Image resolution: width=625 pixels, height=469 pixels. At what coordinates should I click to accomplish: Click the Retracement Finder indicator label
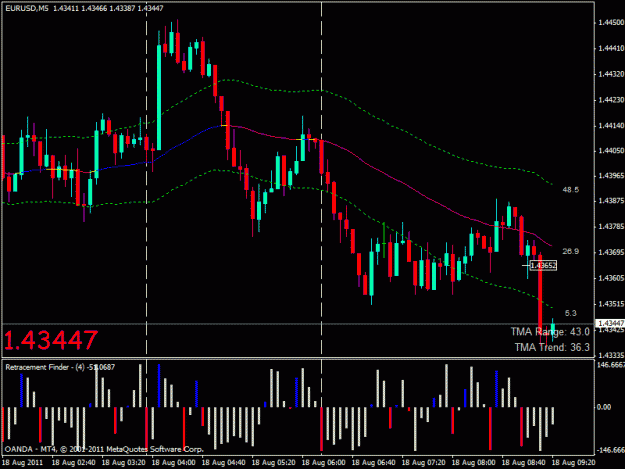point(60,367)
